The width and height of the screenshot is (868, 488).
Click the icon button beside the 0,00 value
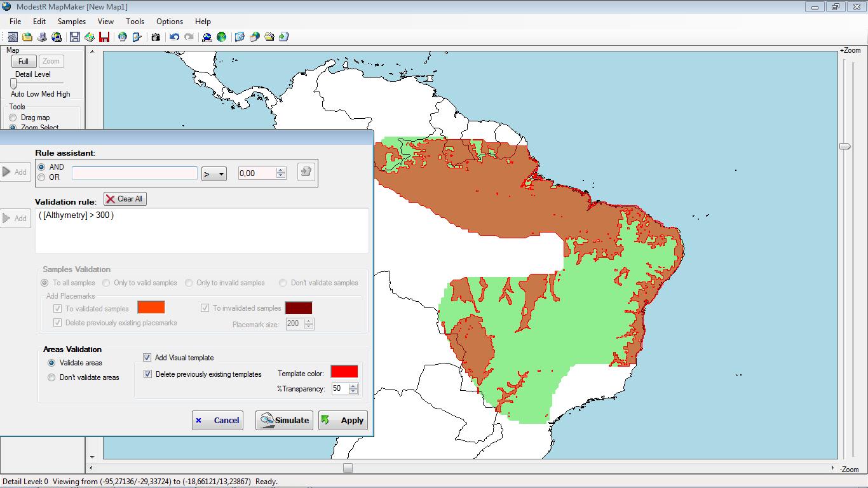pyautogui.click(x=306, y=172)
